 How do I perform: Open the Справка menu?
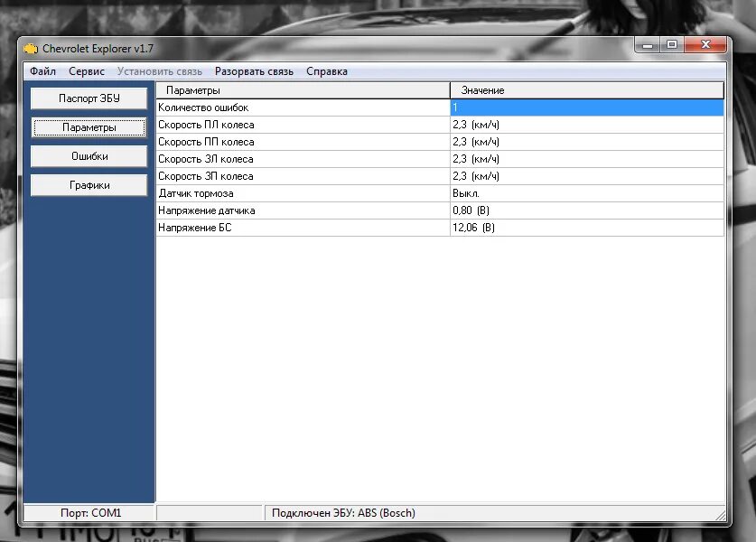click(327, 71)
